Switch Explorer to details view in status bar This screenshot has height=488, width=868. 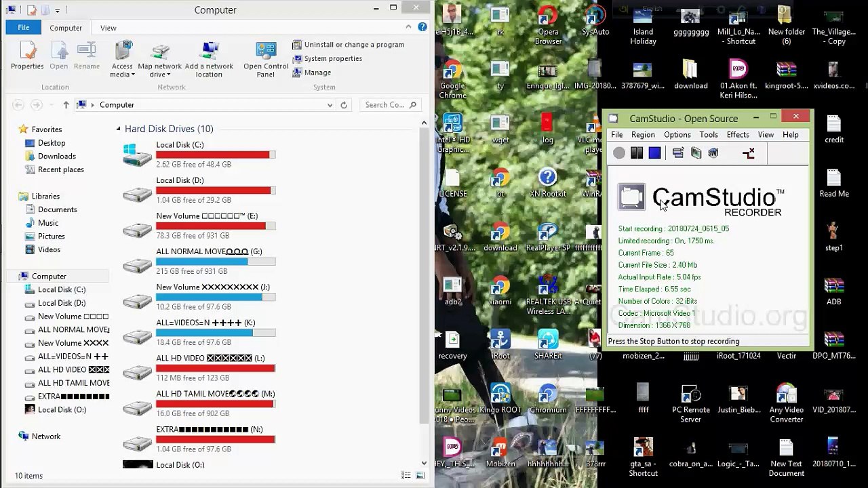406,476
